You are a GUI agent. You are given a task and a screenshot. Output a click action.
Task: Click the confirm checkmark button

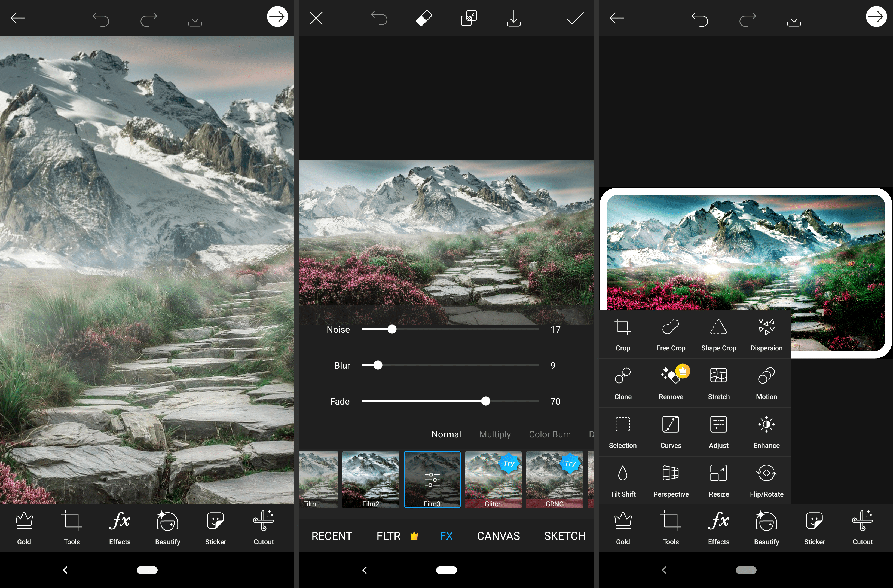coord(573,18)
